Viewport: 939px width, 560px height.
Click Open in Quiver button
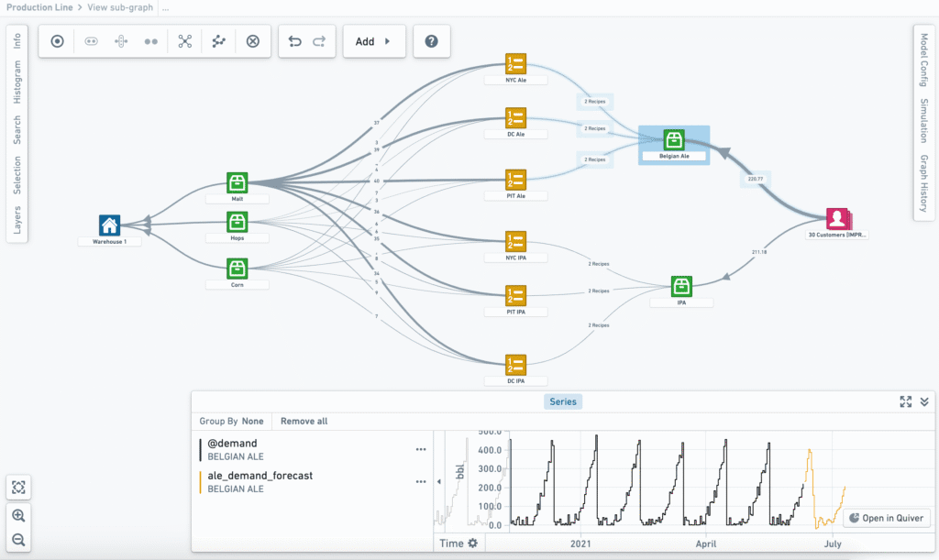[887, 518]
